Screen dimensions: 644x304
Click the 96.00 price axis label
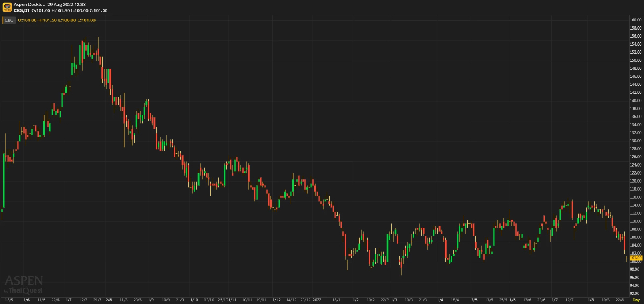(635, 278)
